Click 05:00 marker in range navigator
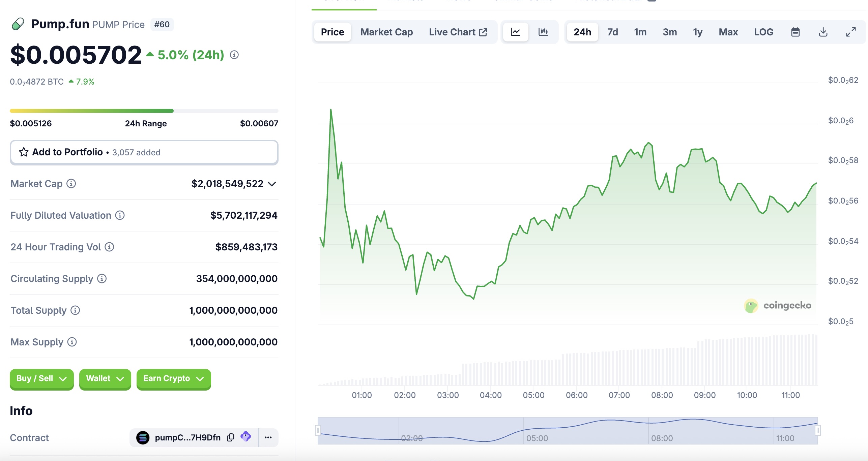 [x=537, y=438]
